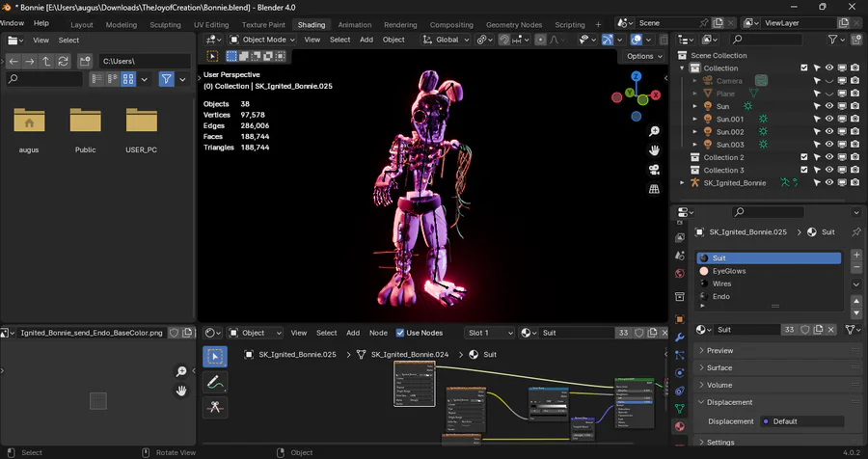The width and height of the screenshot is (868, 459).
Task: Open the Object Mode dropdown
Action: [262, 40]
